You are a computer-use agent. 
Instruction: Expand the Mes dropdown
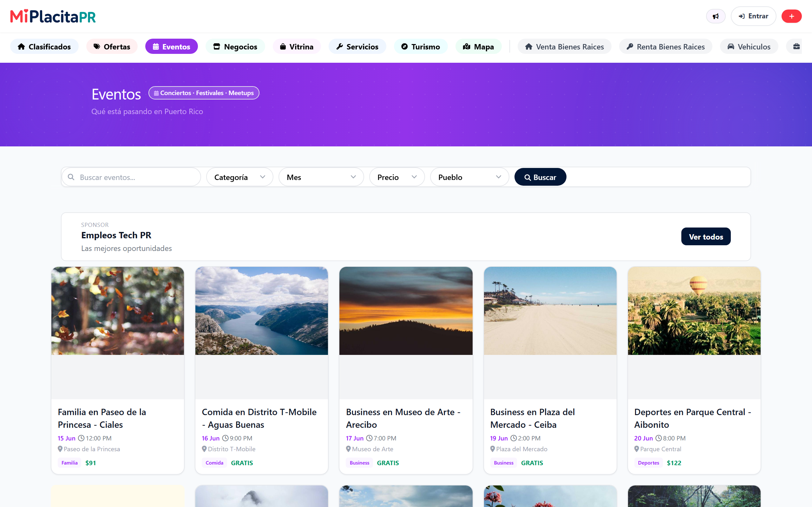click(x=321, y=177)
